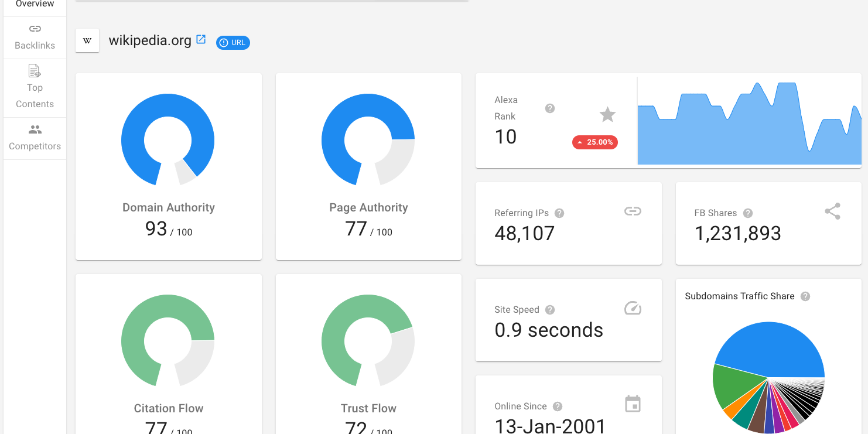868x434 pixels.
Task: Open the Backlinks sidebar tab
Action: coord(35,37)
